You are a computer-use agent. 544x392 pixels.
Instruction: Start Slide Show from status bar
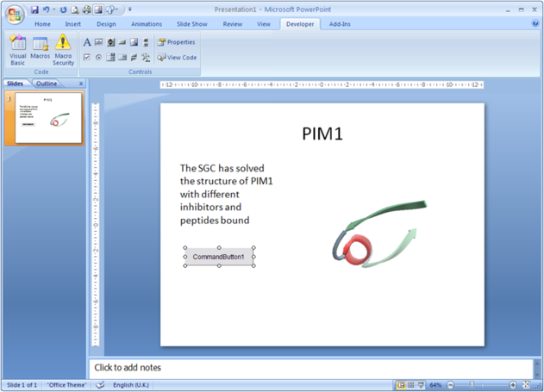pyautogui.click(x=420, y=385)
